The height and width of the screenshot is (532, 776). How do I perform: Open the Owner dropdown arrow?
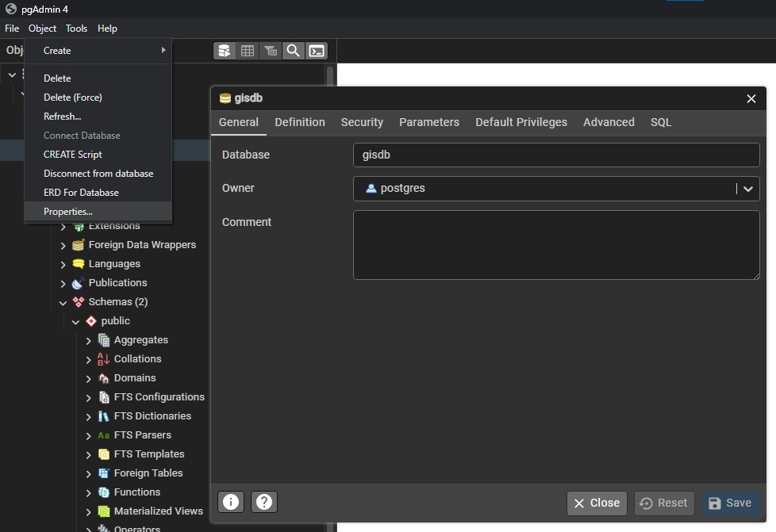click(x=748, y=189)
